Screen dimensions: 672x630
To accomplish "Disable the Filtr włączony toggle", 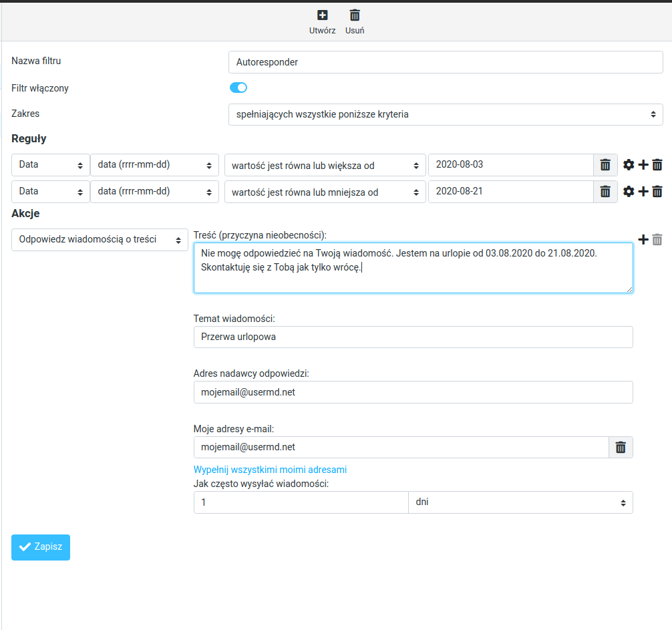I will [238, 88].
